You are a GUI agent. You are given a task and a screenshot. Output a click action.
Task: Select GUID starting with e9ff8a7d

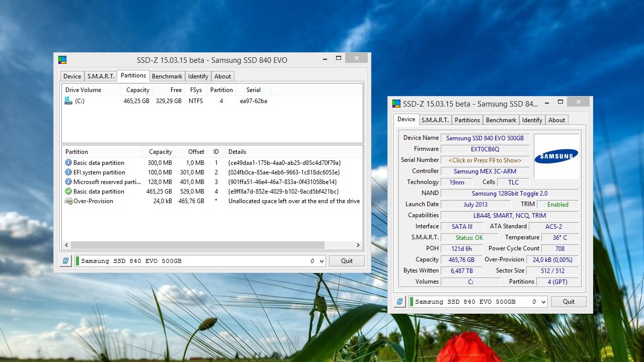pyautogui.click(x=284, y=192)
